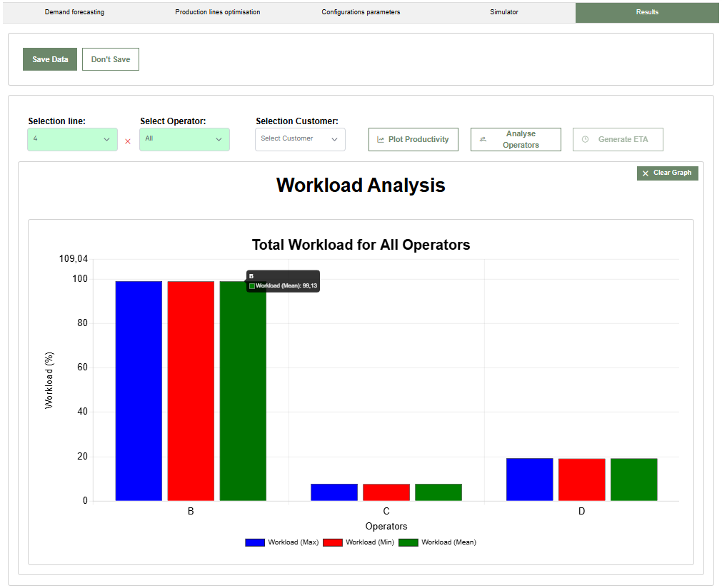Open the Simulator tab

click(503, 12)
